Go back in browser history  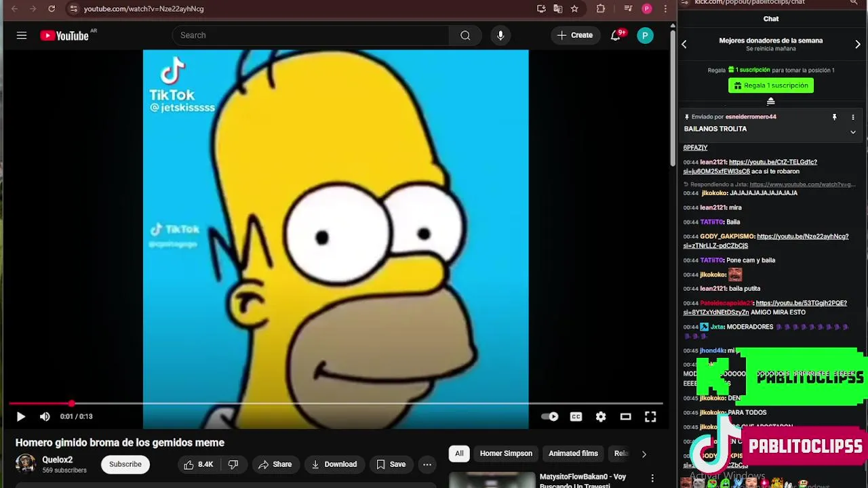[15, 9]
